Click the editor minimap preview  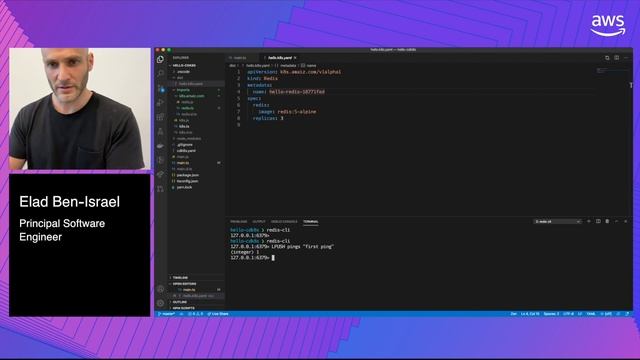611,71
